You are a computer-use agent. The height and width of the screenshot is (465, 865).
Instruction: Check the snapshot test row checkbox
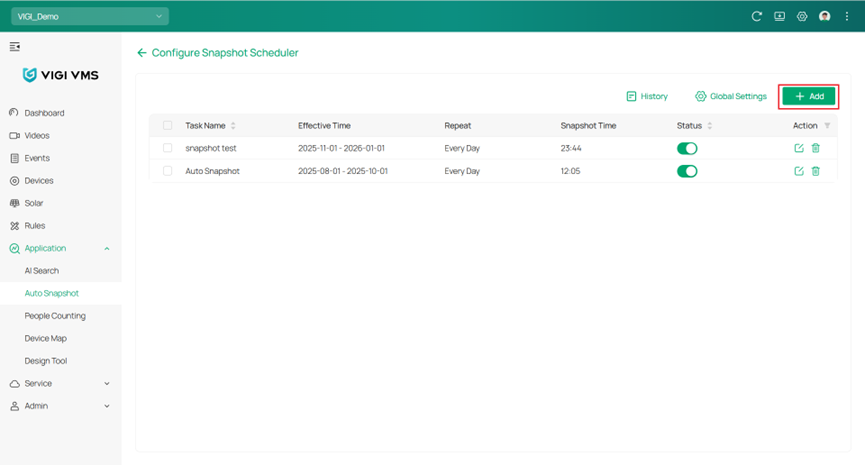[x=167, y=148]
